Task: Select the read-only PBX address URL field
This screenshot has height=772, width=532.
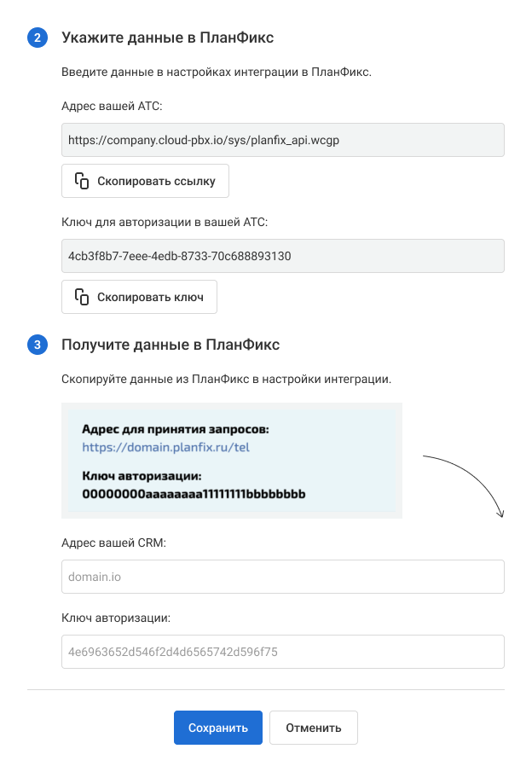Action: 283,140
